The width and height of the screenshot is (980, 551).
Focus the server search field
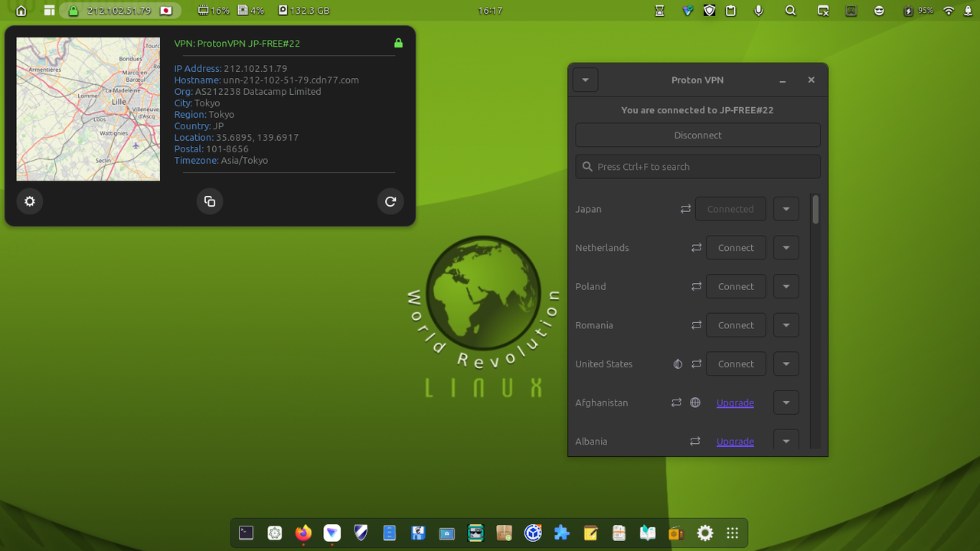click(x=697, y=166)
